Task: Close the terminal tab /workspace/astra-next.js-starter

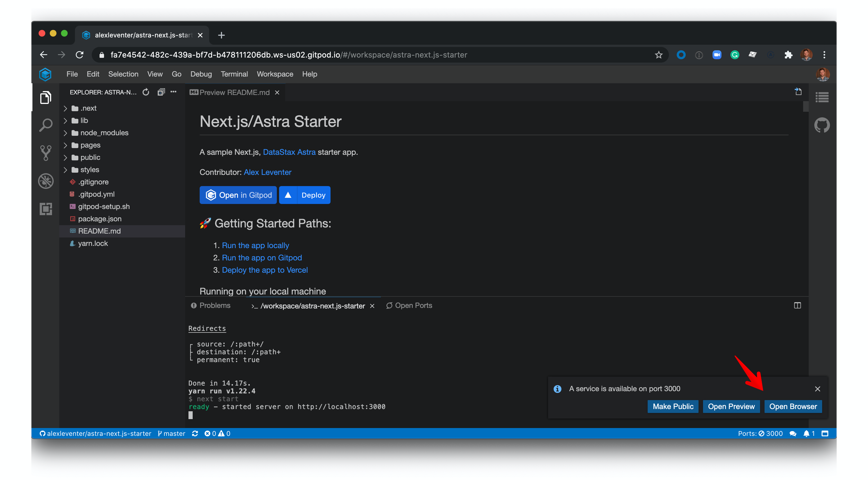Action: click(372, 306)
